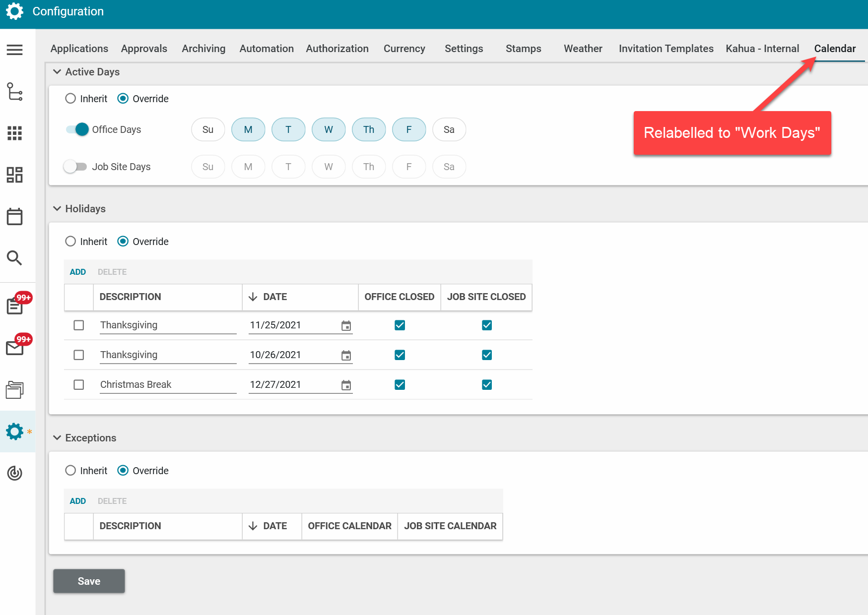Enable the Job Site Days toggle

click(75, 167)
